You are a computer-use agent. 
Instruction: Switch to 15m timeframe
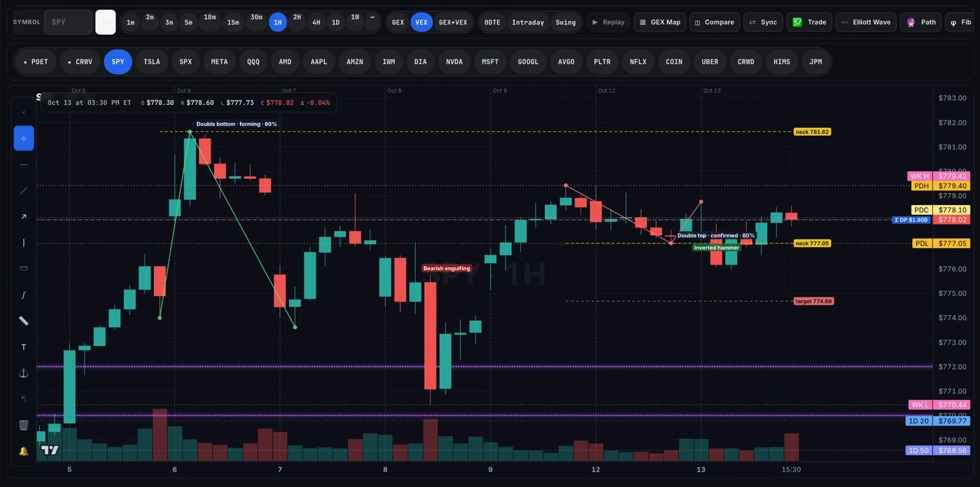pyautogui.click(x=233, y=22)
